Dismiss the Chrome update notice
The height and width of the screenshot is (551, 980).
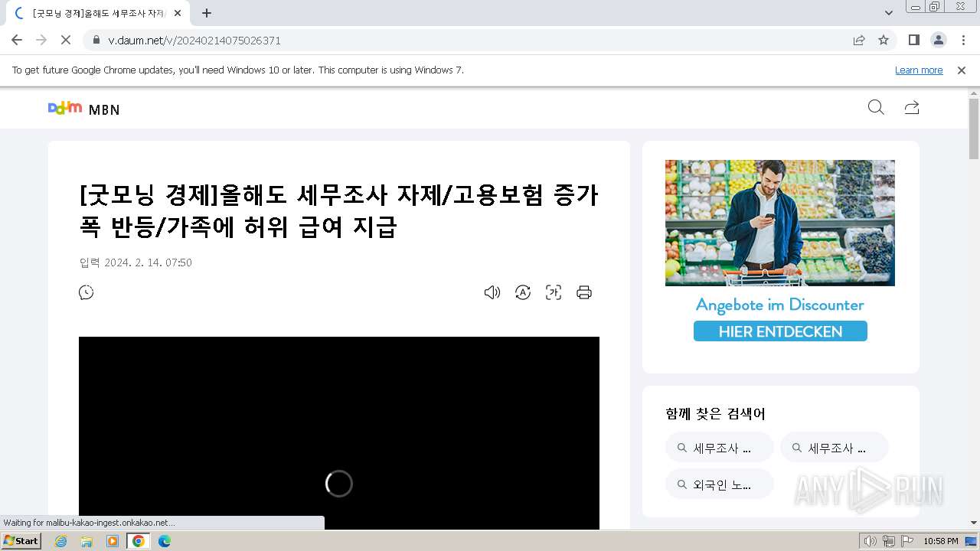pyautogui.click(x=962, y=70)
